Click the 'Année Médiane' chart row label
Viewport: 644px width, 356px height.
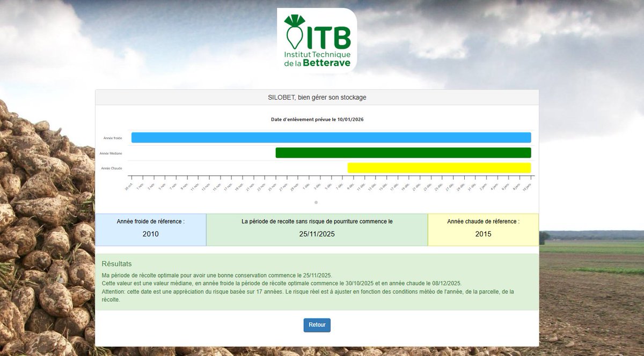tap(111, 153)
